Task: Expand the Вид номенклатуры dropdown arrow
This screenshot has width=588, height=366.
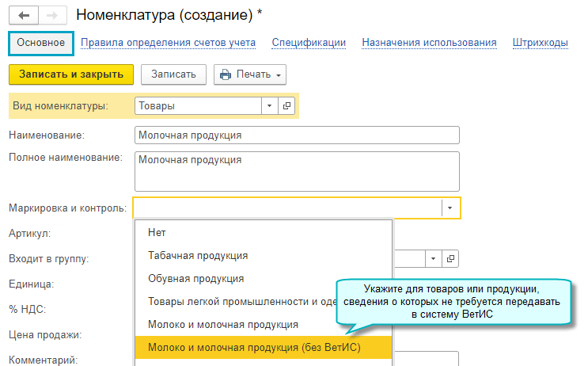Action: pos(269,105)
